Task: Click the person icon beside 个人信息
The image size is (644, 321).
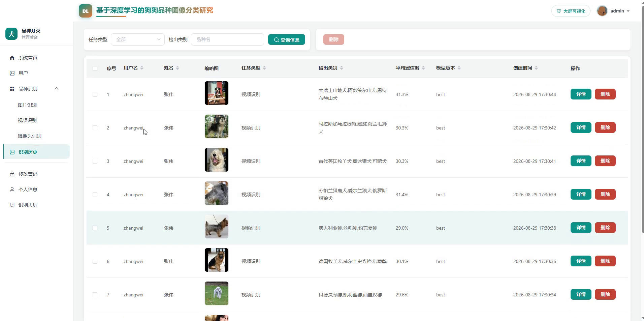Action: tap(12, 189)
